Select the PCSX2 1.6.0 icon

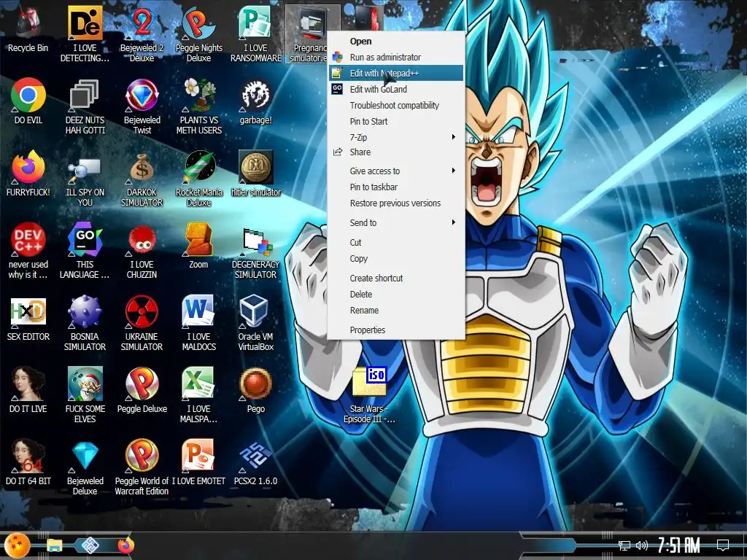(256, 462)
